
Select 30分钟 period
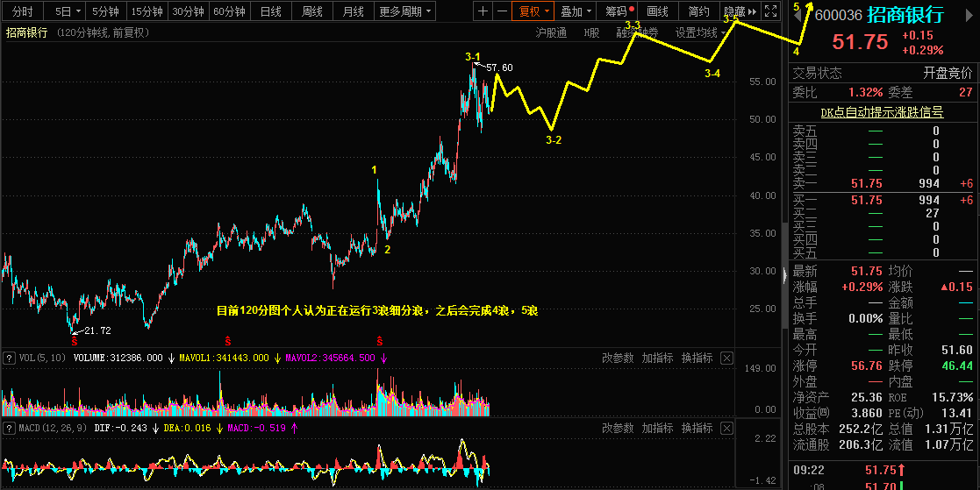click(188, 11)
